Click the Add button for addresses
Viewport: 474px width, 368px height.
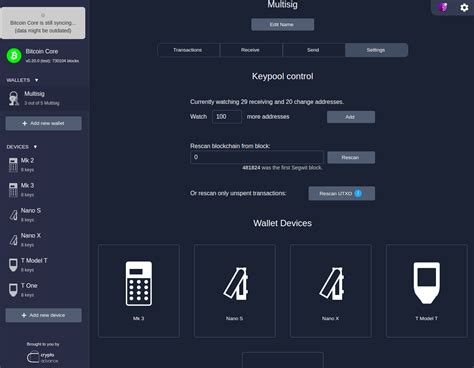351,117
